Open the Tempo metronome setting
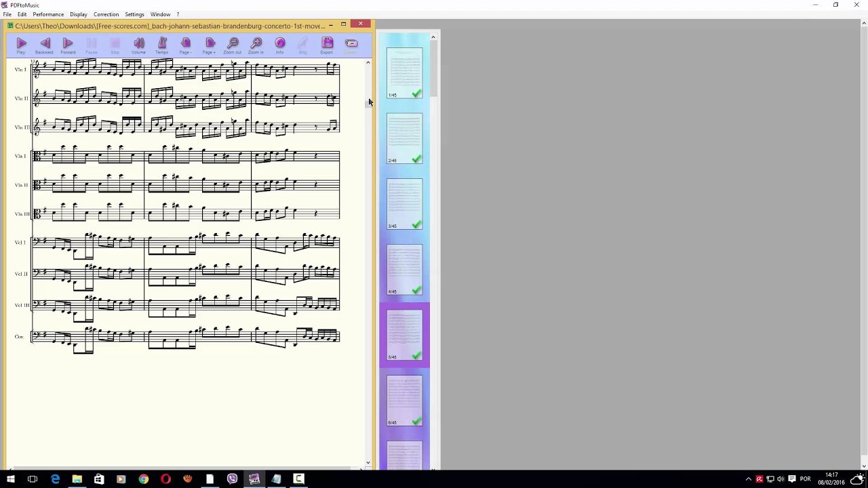868x488 pixels. 162,45
